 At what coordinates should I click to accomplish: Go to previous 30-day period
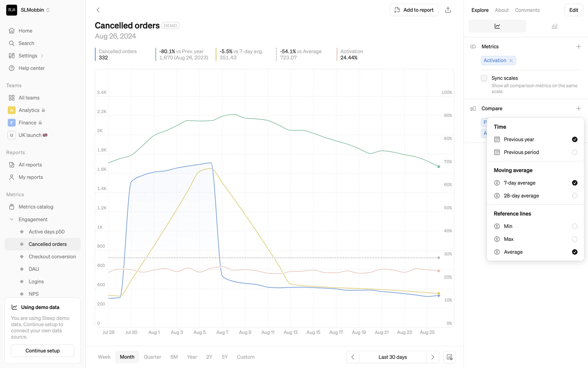tap(353, 357)
